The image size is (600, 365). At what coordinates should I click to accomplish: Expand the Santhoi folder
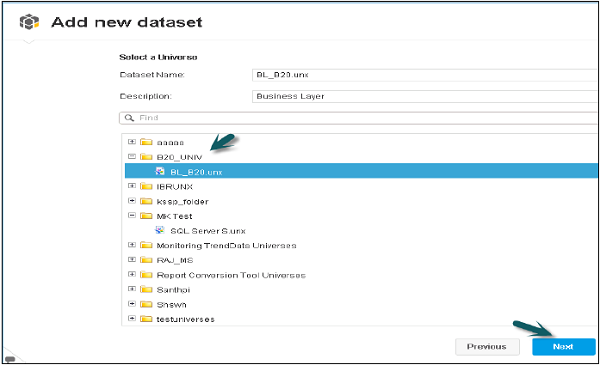[132, 288]
